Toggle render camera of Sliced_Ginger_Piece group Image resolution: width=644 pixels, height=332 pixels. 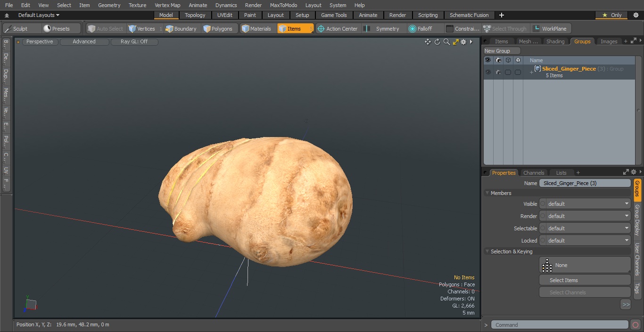pos(498,72)
